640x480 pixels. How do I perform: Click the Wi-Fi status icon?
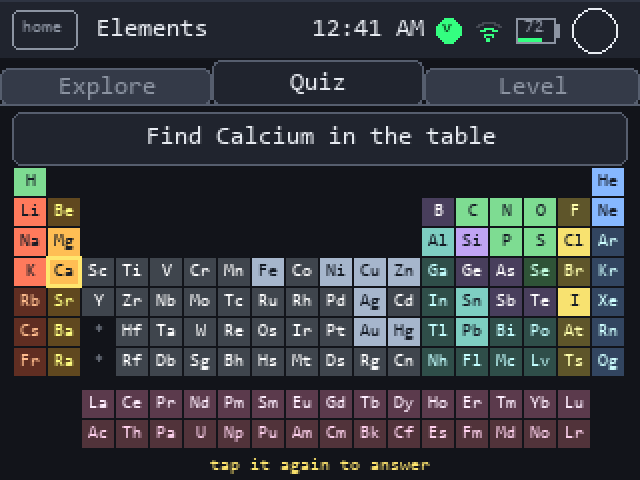tap(489, 32)
